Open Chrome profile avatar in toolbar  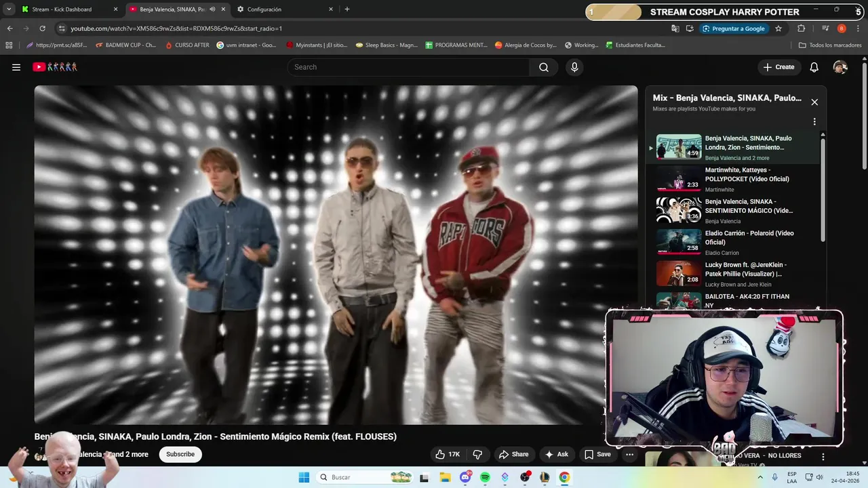[x=842, y=28]
